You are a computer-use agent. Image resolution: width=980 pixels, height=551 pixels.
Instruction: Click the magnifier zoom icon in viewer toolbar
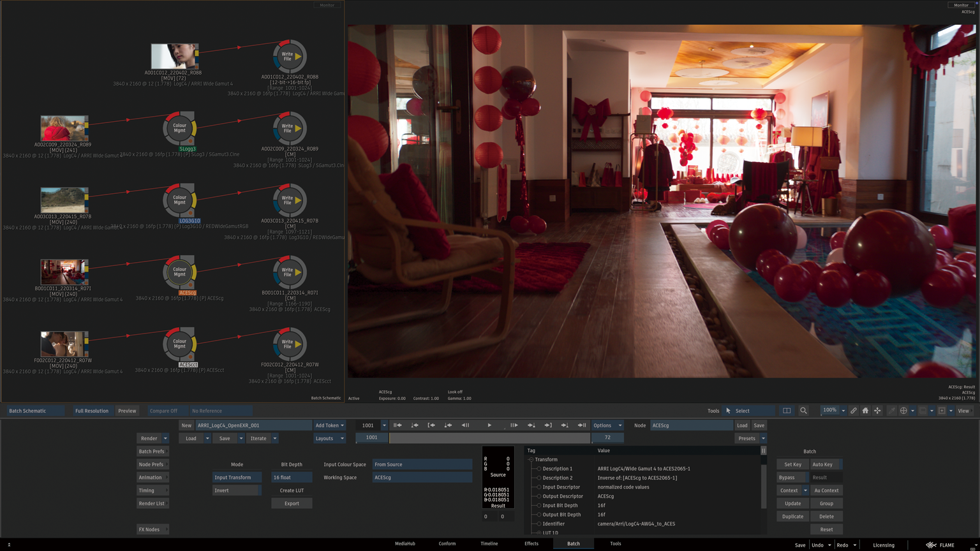803,411
